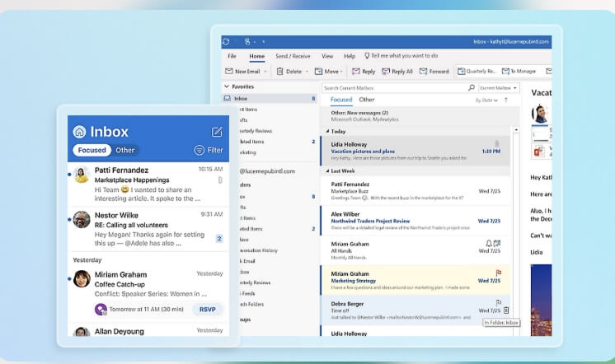Click Patti Fernandez avatar in mobile inbox
The width and height of the screenshot is (615, 364).
coord(82,175)
